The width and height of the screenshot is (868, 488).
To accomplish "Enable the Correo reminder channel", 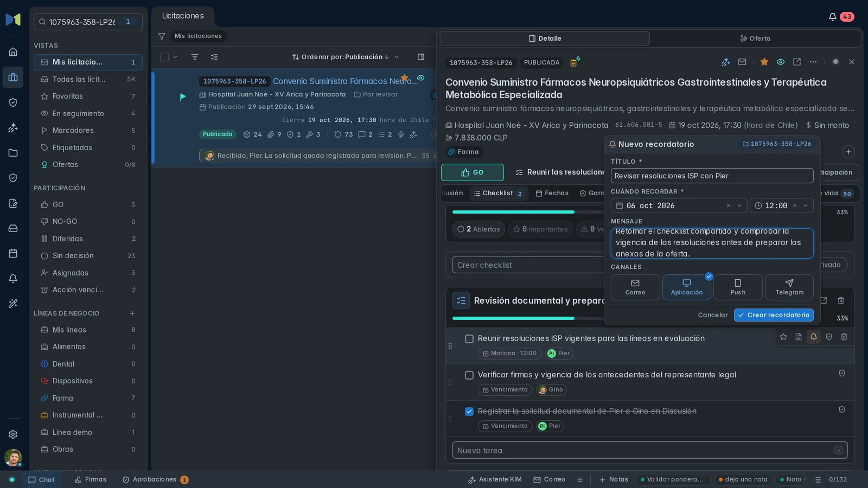I will click(x=635, y=287).
